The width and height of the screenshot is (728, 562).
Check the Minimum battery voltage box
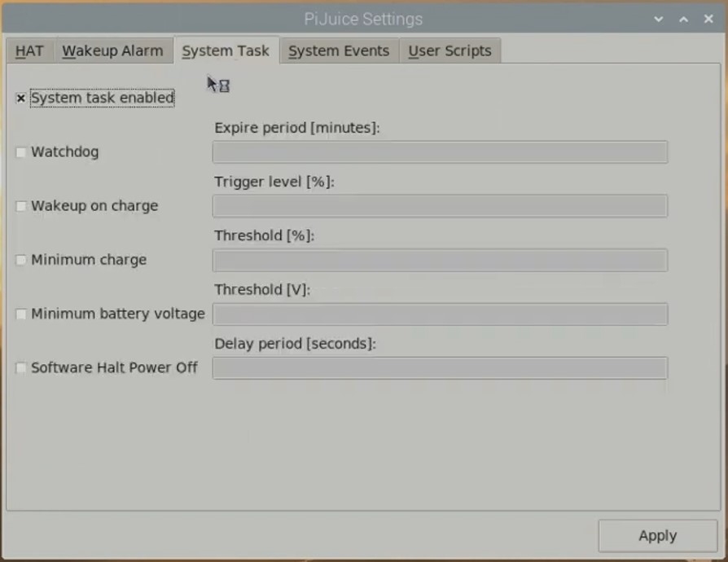(21, 314)
